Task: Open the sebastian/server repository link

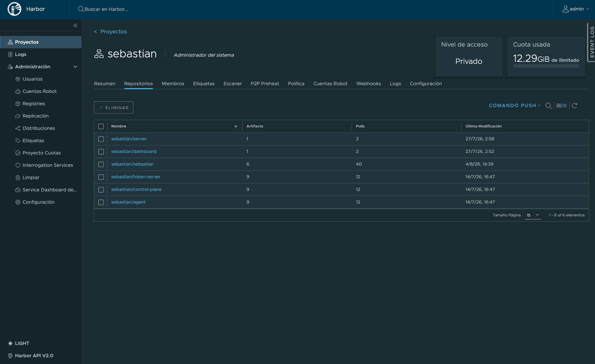Action: pyautogui.click(x=129, y=139)
